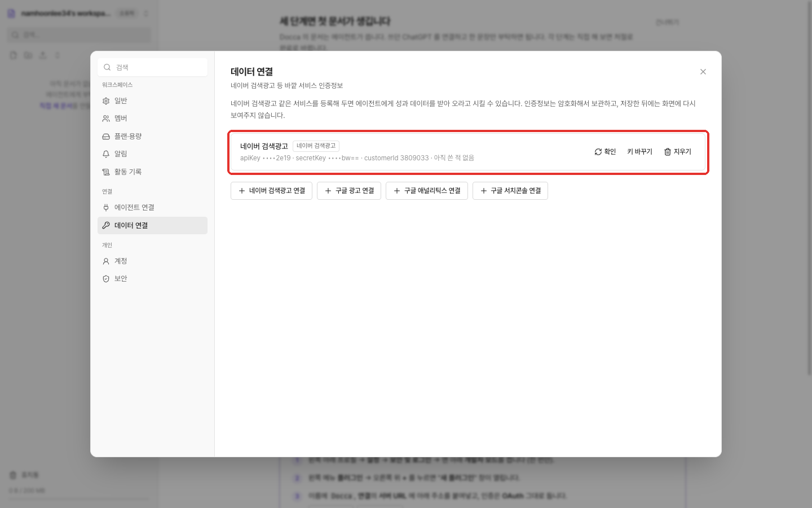Click the plus icon on 구글 광고 연결
812x508 pixels.
[x=328, y=191]
